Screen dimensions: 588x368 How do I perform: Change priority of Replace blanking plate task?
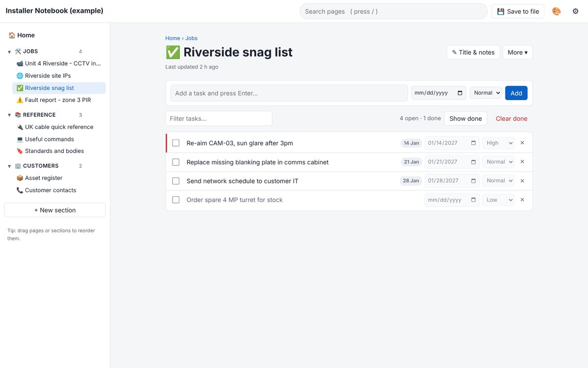tap(498, 162)
